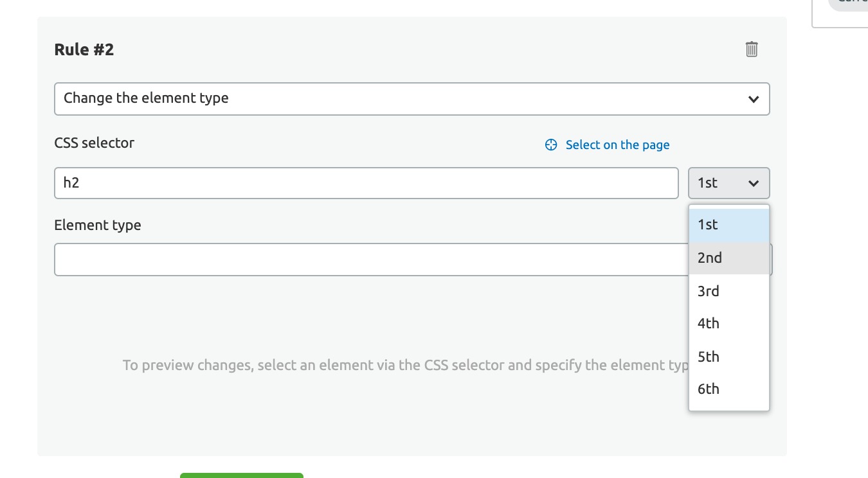The width and height of the screenshot is (868, 478).
Task: Choose the highlighted "1st" option in the list
Action: point(728,225)
